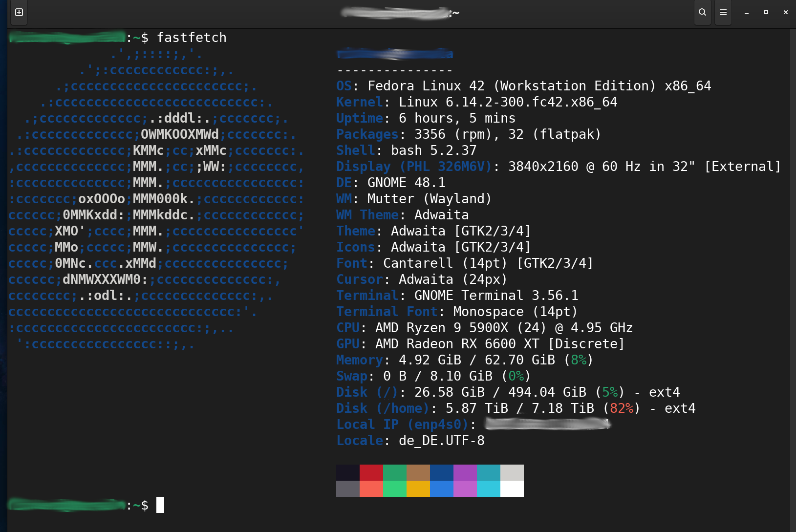
Task: Click the red '82%' disk usage text
Action: (622, 408)
